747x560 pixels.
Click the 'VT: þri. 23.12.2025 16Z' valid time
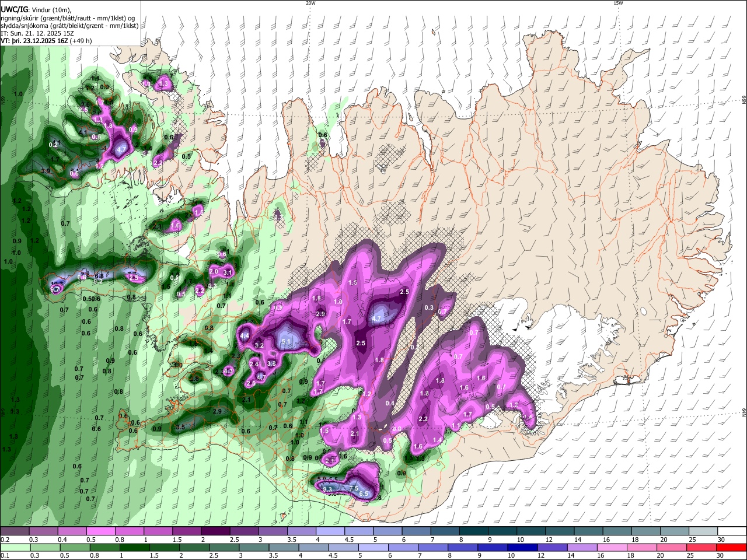35,41
